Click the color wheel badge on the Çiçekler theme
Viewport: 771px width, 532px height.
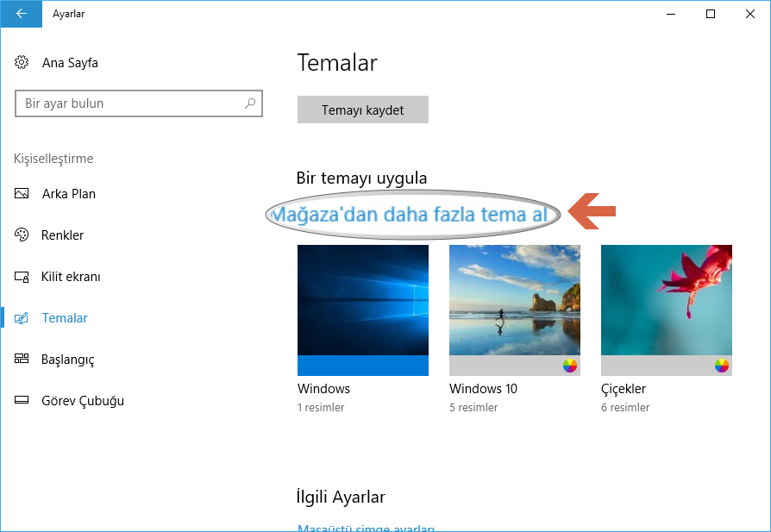(720, 365)
